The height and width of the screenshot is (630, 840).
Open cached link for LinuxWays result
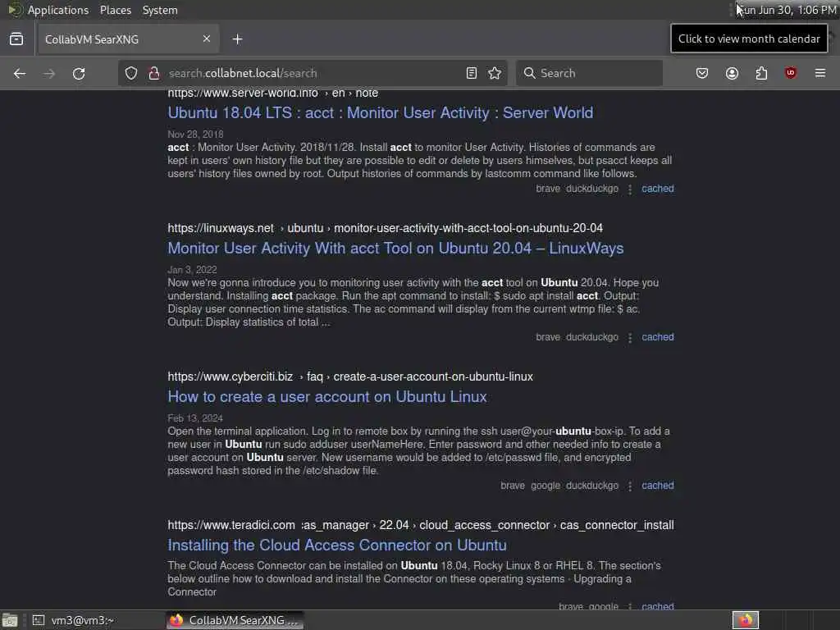pyautogui.click(x=658, y=337)
